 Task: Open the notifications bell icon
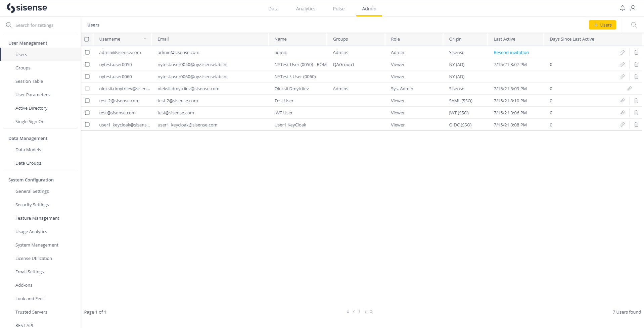[623, 8]
